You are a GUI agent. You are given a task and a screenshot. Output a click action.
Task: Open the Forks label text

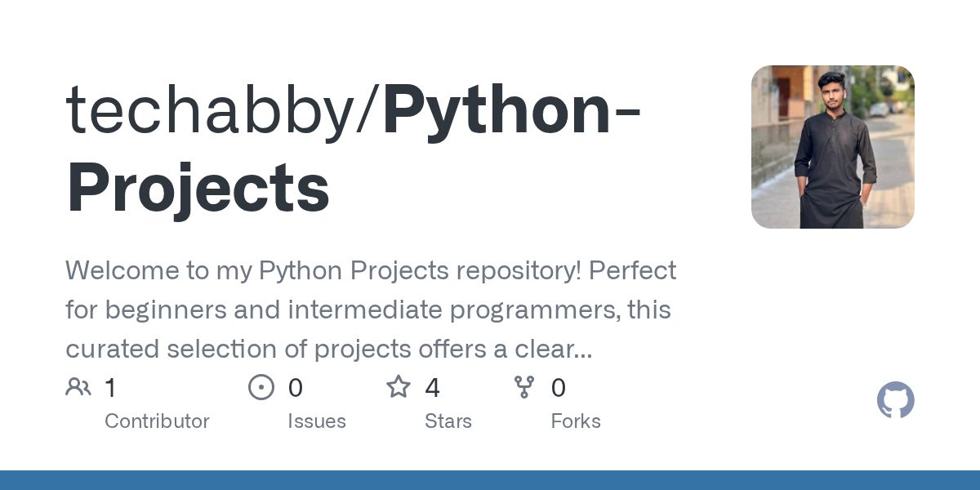(576, 421)
